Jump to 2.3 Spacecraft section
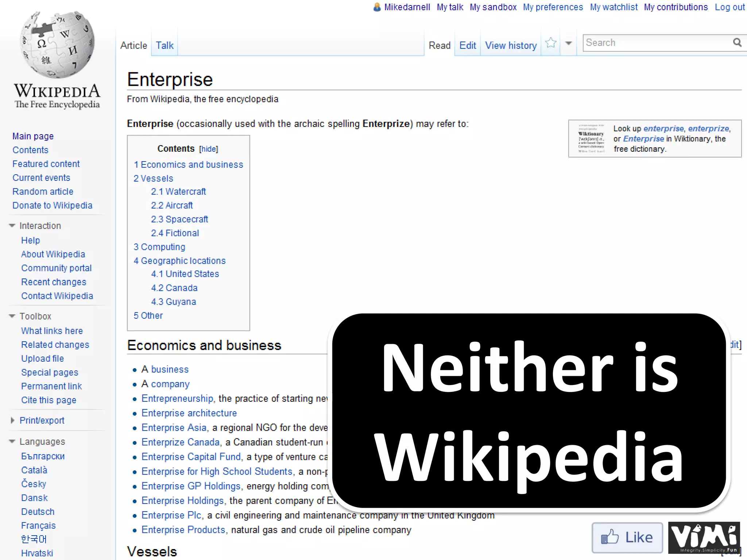The image size is (747, 560). [179, 219]
